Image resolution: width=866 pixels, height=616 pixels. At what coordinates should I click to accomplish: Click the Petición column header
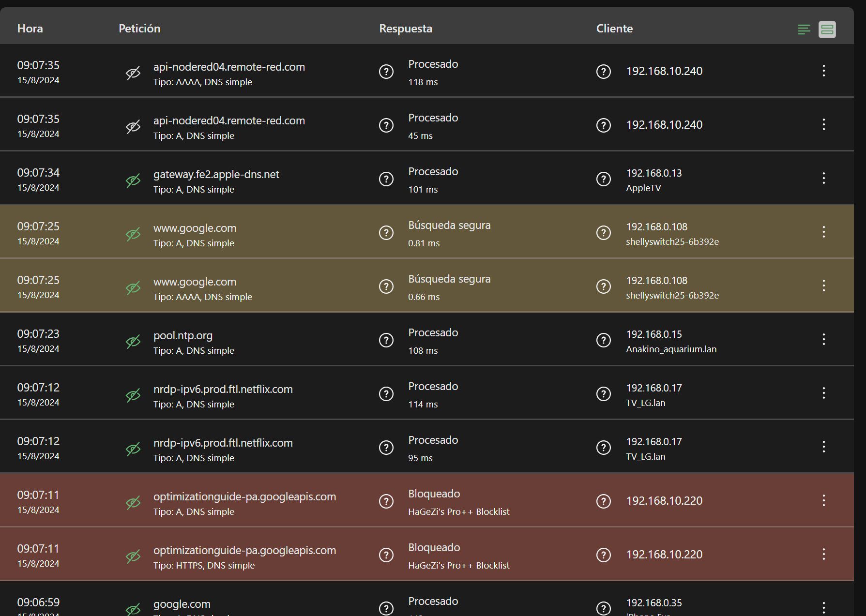[x=139, y=29]
